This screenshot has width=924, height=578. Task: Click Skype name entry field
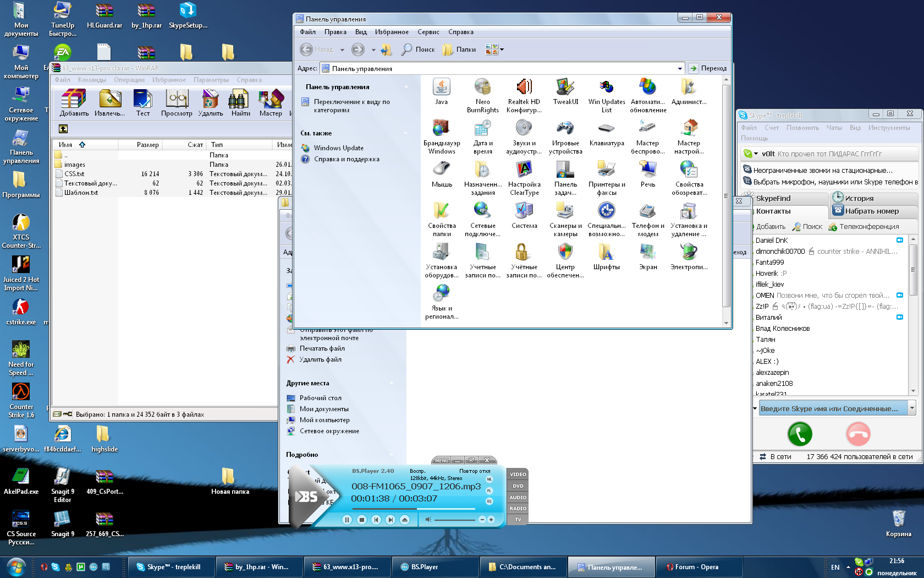point(833,408)
